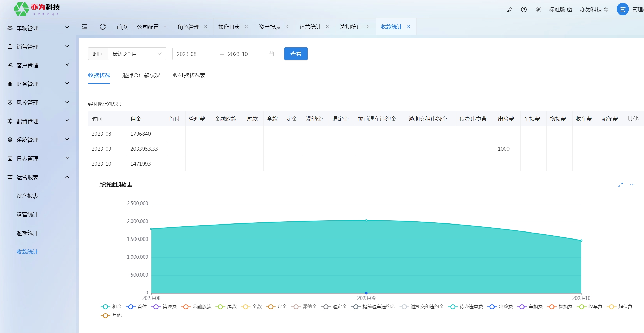This screenshot has height=333, width=644.
Task: Click the 2023-09 data point on chart
Action: 366,220
